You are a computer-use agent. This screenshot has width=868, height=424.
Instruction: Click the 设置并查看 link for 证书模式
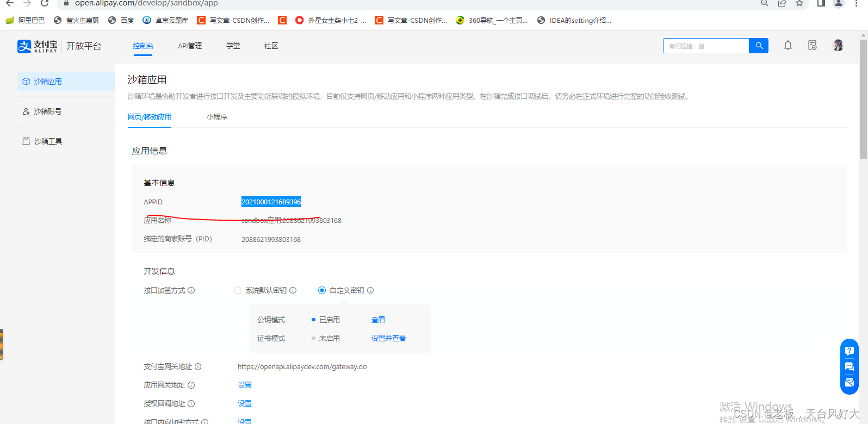pyautogui.click(x=388, y=338)
